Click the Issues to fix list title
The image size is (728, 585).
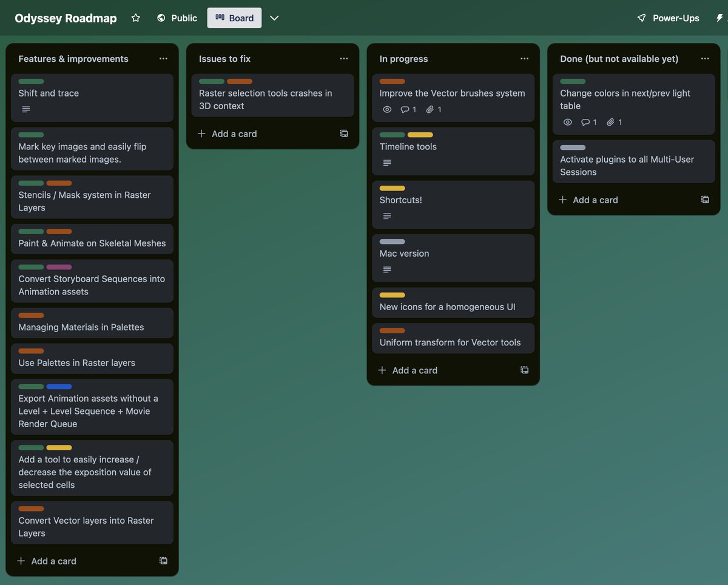tap(224, 59)
